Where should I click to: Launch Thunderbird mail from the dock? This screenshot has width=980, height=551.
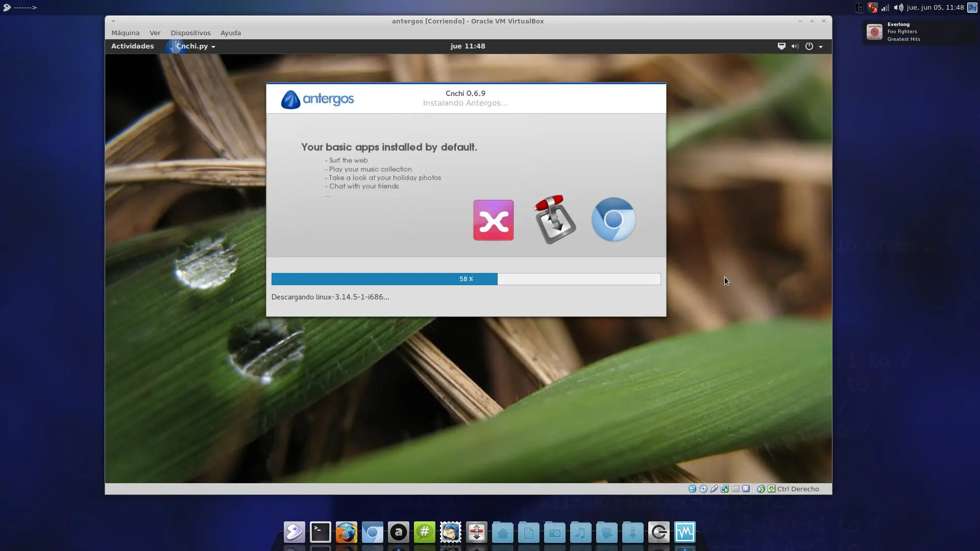pos(451,532)
